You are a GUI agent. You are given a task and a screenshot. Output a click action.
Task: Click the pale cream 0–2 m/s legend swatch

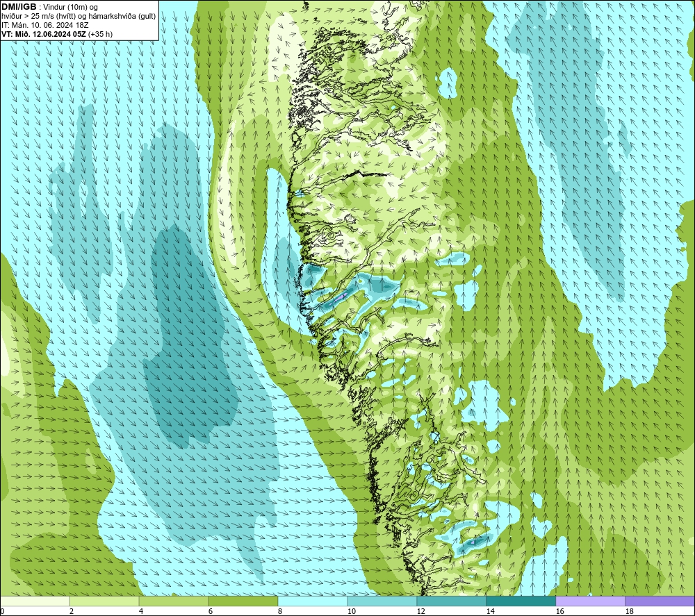pyautogui.click(x=35, y=601)
